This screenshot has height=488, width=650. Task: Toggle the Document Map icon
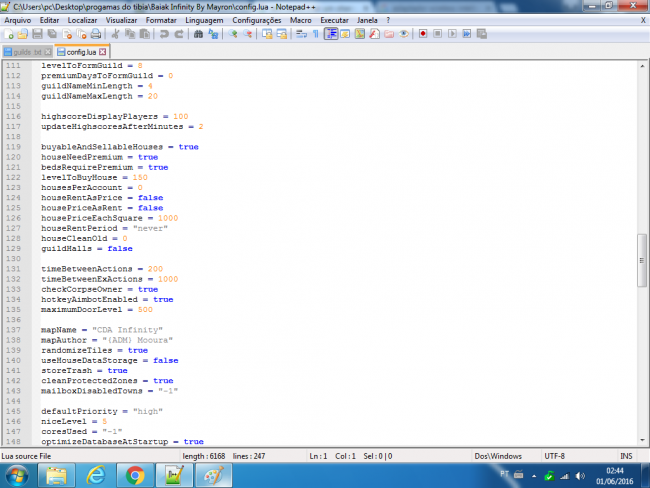coord(360,34)
